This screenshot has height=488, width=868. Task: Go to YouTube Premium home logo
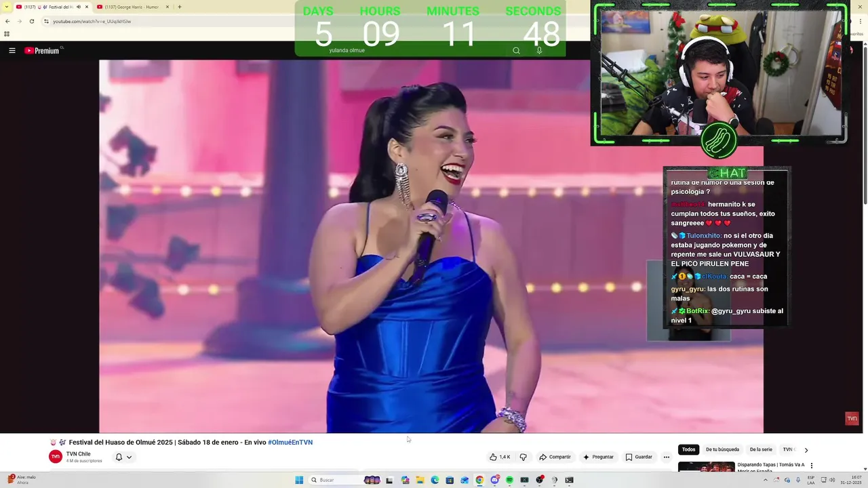[43, 50]
